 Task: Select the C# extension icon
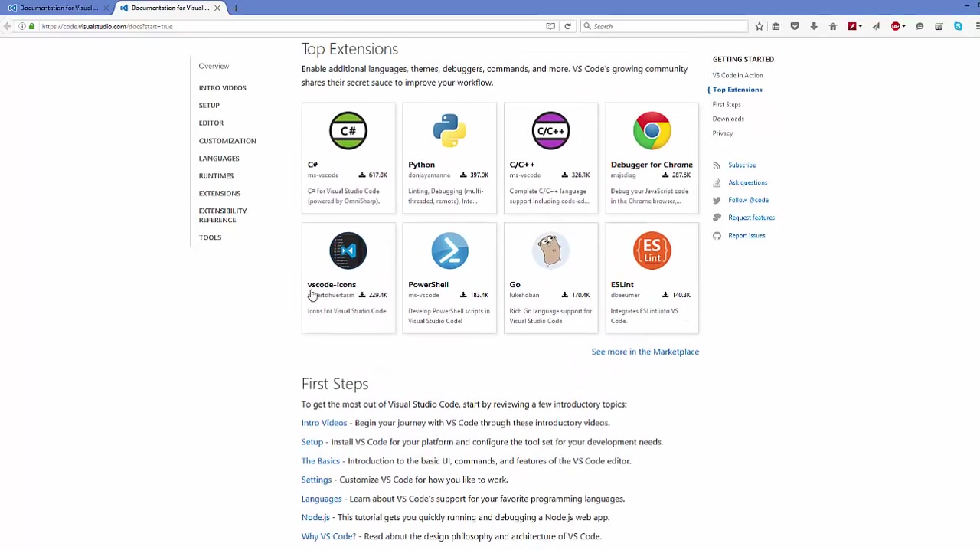pos(348,130)
